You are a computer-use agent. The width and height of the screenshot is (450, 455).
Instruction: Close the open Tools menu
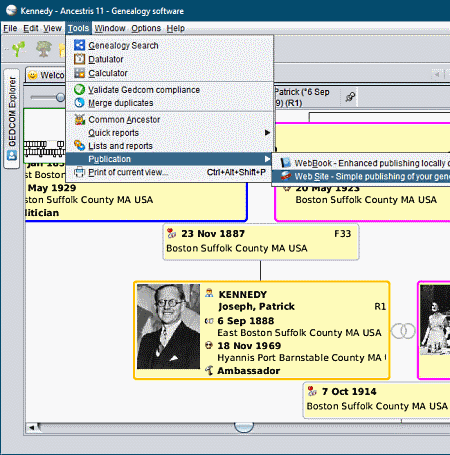(78, 28)
